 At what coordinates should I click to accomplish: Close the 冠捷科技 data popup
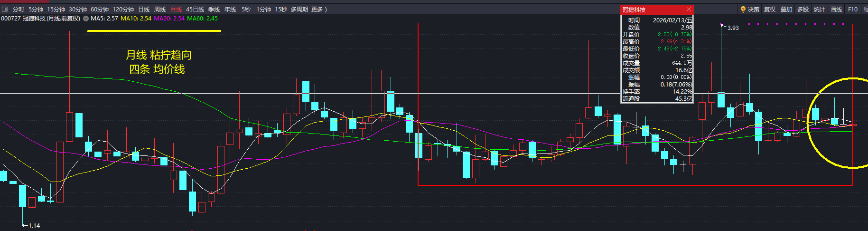click(x=689, y=10)
